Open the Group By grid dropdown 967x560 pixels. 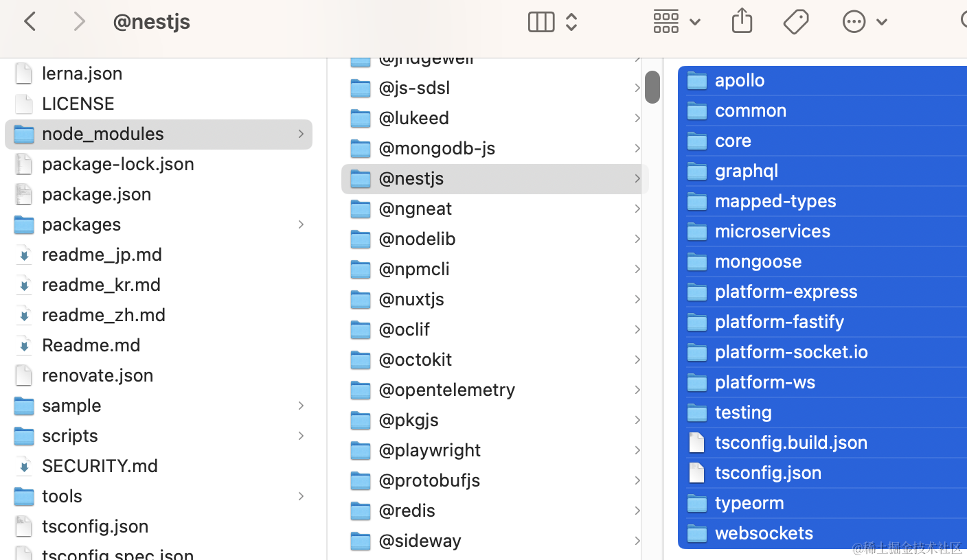[x=676, y=22]
